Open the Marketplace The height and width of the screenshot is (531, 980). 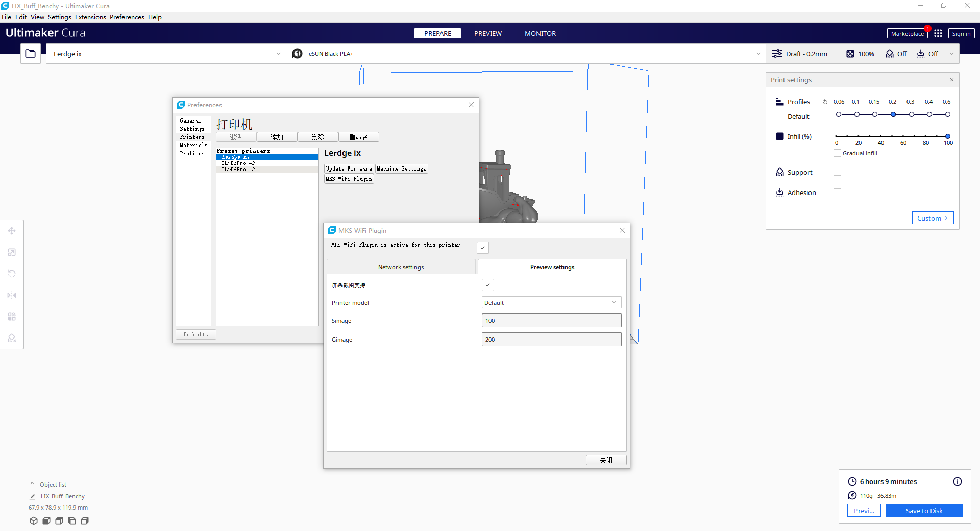[x=907, y=33]
